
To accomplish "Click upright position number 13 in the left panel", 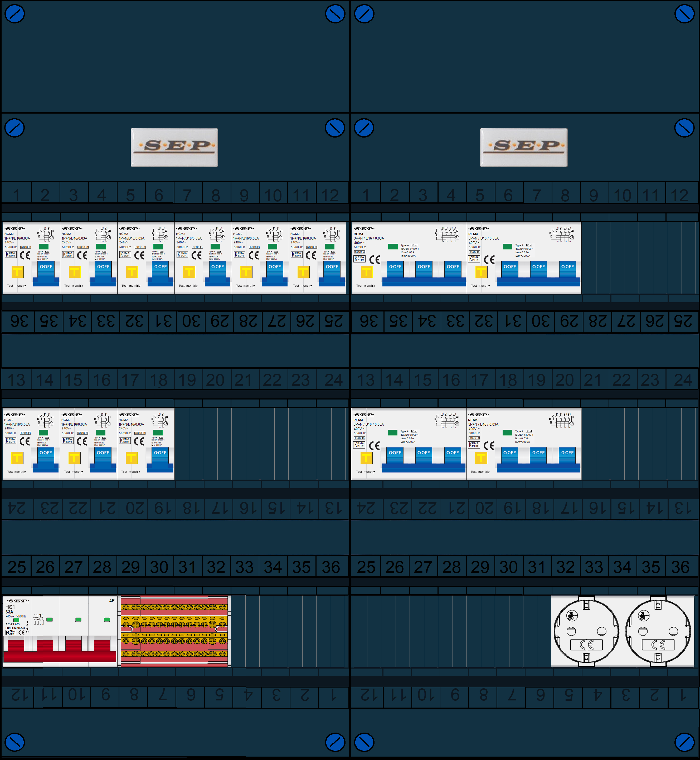I will point(16,380).
